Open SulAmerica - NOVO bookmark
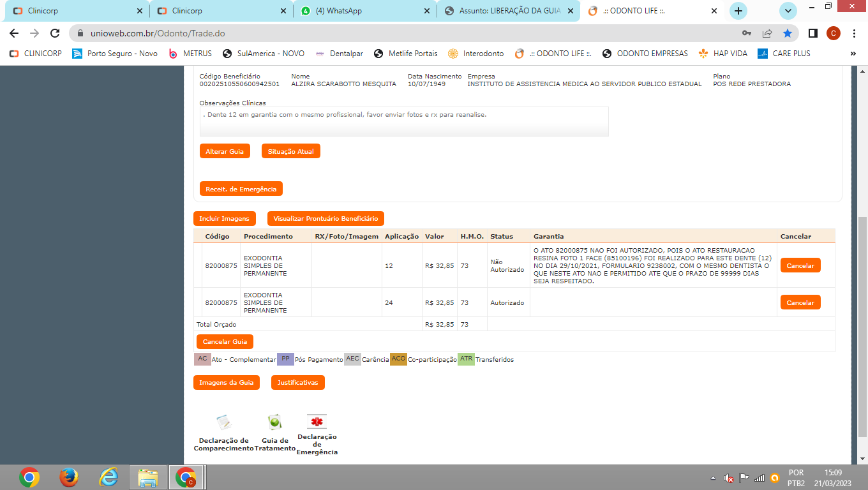 click(x=264, y=54)
